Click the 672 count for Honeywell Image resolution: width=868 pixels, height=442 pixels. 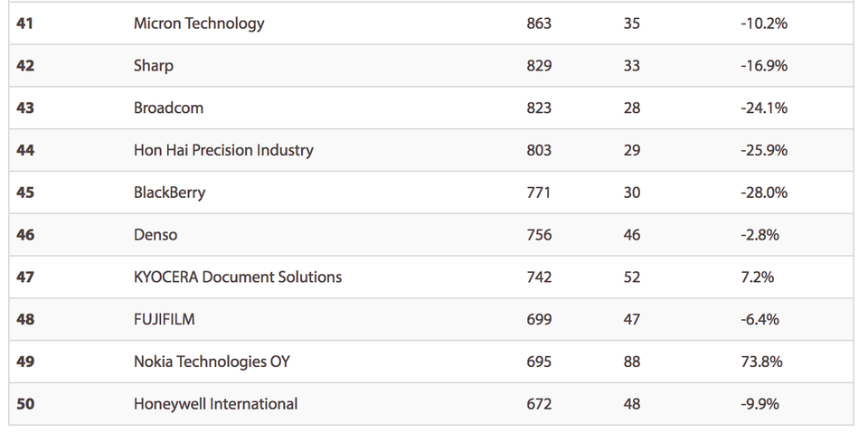click(539, 404)
